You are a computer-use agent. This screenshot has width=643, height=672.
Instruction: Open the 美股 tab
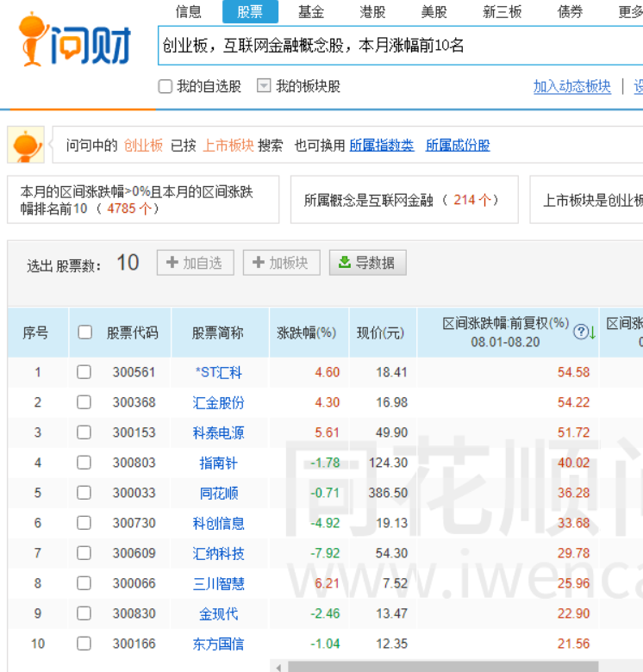pyautogui.click(x=434, y=11)
